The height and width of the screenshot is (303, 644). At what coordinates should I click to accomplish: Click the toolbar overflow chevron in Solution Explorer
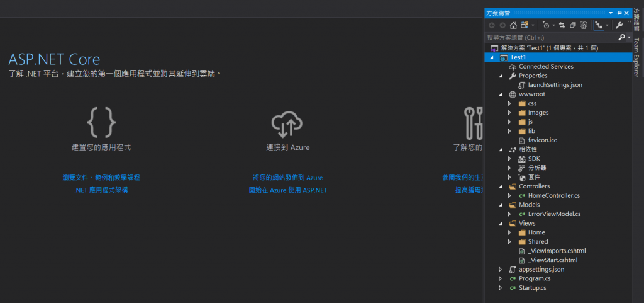(629, 22)
